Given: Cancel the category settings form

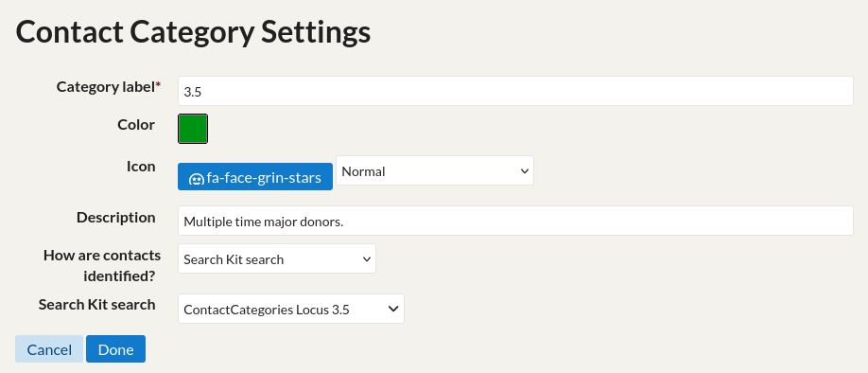Looking at the screenshot, I should coord(49,349).
